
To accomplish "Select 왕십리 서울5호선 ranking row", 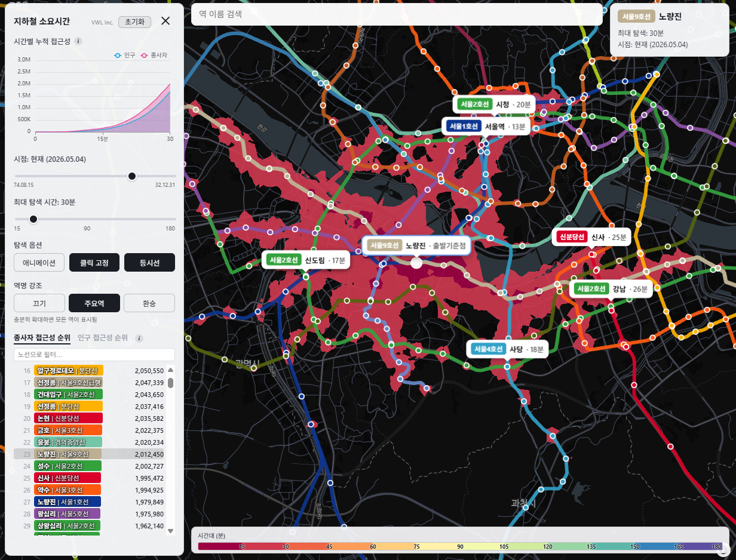I will pos(89,514).
